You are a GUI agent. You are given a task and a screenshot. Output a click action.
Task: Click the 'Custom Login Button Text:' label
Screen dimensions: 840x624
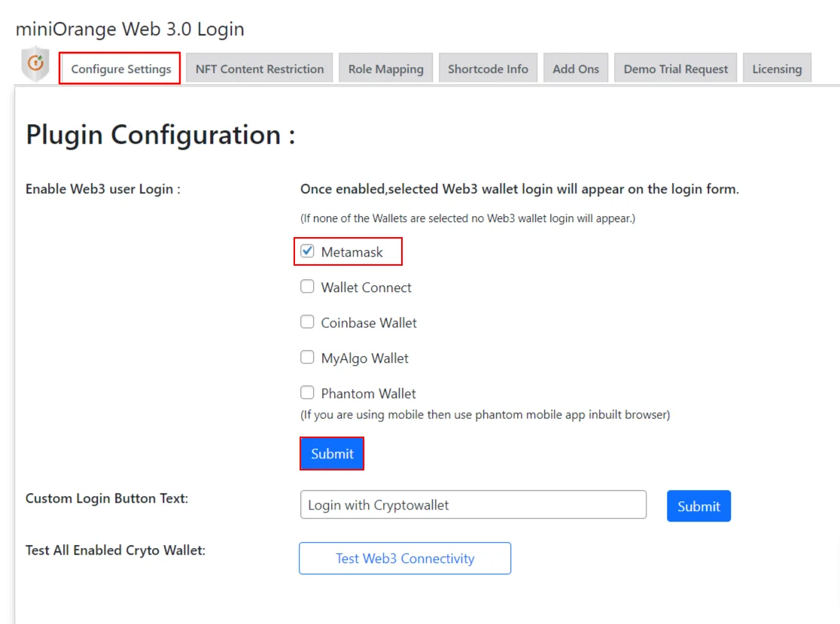[x=107, y=498]
